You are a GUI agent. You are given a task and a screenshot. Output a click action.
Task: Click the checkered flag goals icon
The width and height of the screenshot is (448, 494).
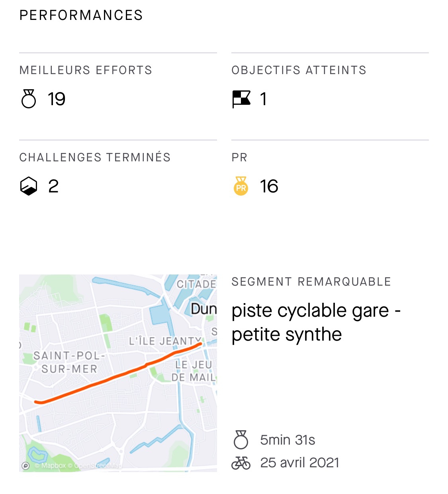pyautogui.click(x=241, y=99)
